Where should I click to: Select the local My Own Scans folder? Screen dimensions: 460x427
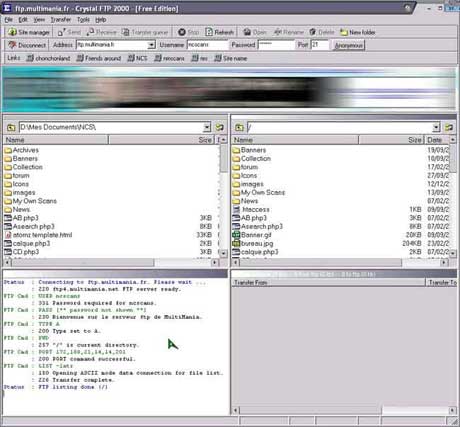point(30,201)
